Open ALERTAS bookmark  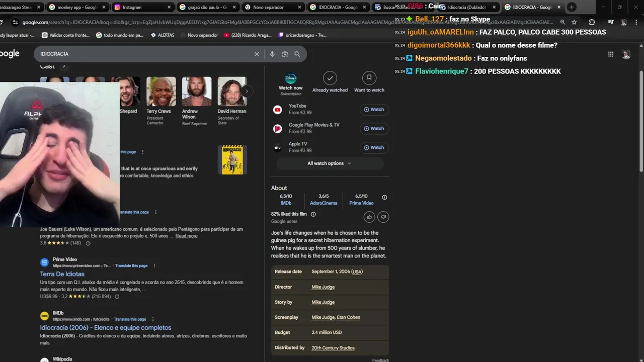tap(163, 35)
